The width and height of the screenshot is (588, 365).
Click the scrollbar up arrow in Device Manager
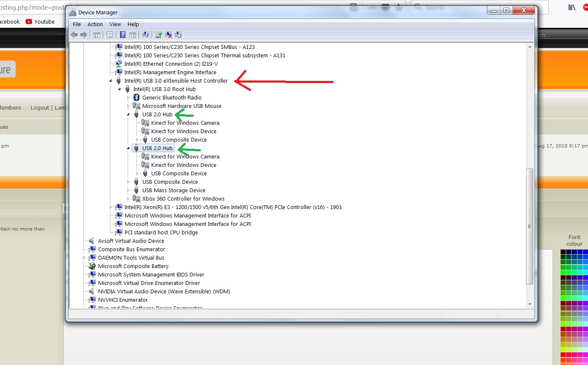coord(530,48)
